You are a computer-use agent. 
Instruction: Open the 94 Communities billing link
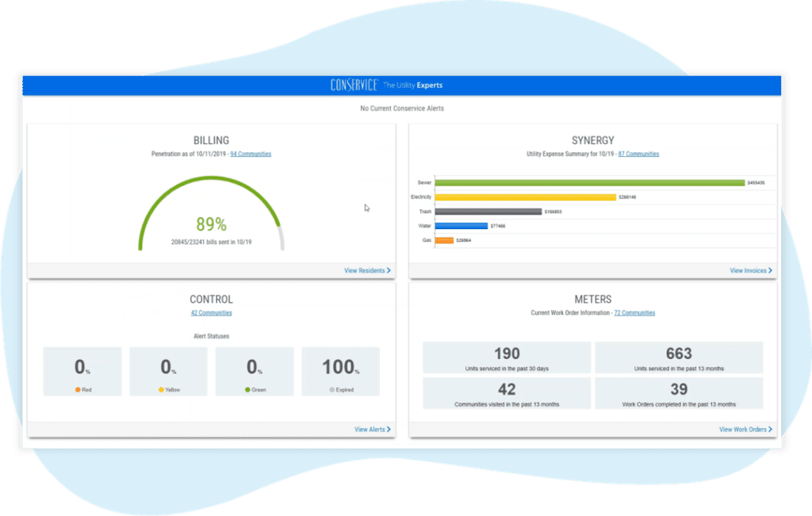point(251,154)
